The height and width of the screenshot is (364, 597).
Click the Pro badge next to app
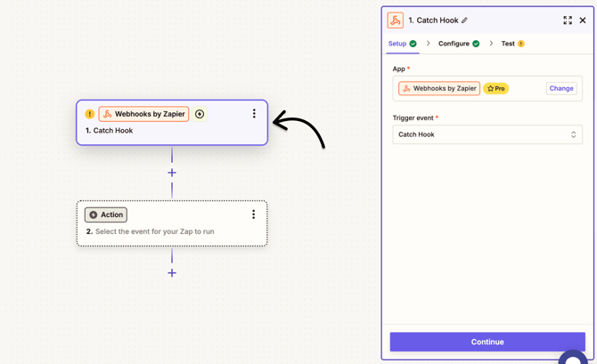tap(495, 89)
